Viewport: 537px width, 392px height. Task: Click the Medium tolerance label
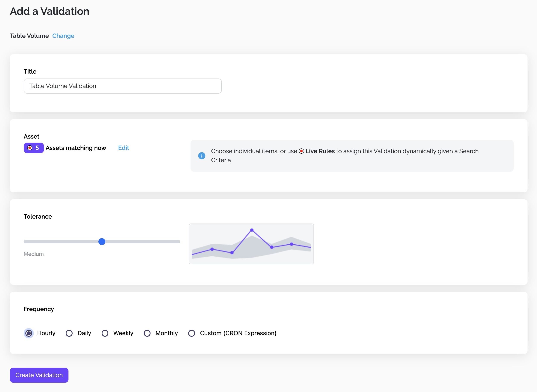click(x=34, y=254)
